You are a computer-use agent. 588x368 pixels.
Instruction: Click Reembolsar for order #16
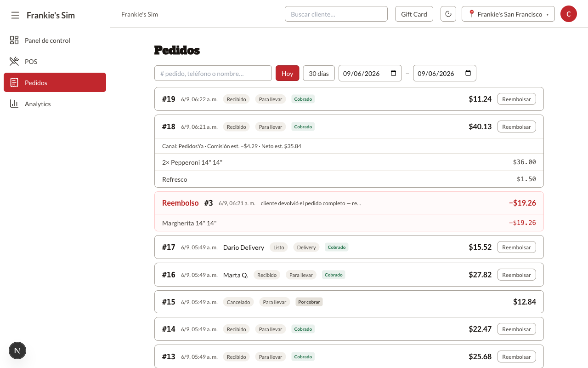point(516,275)
